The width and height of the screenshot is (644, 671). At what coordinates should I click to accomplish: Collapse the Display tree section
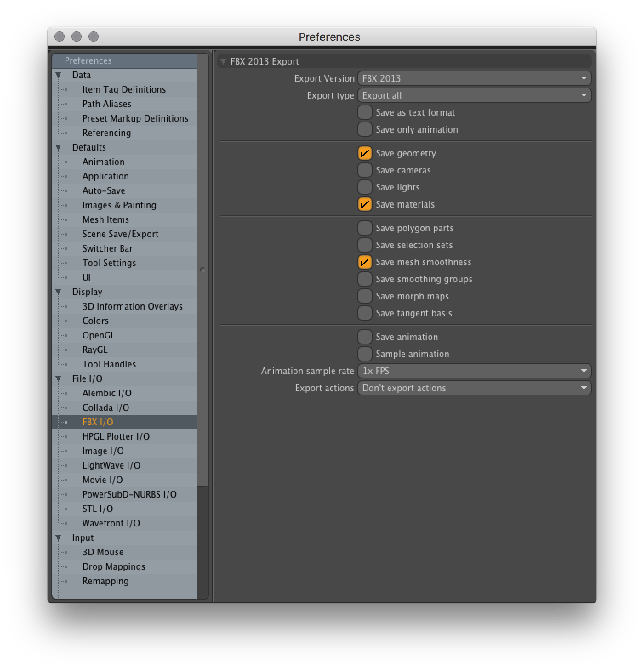click(58, 292)
